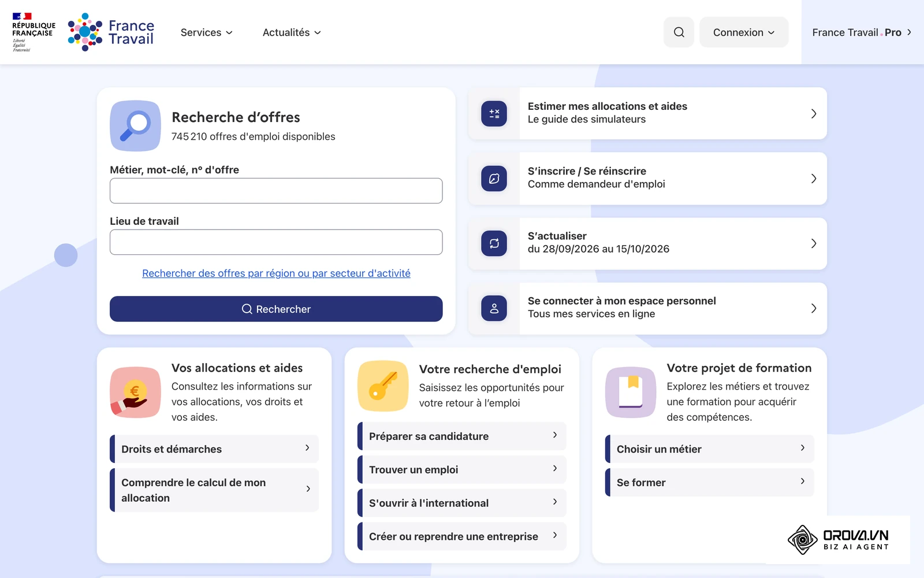Viewport: 924px width, 578px height.
Task: Click chevron on Se connecter espace personnel card
Action: point(813,309)
